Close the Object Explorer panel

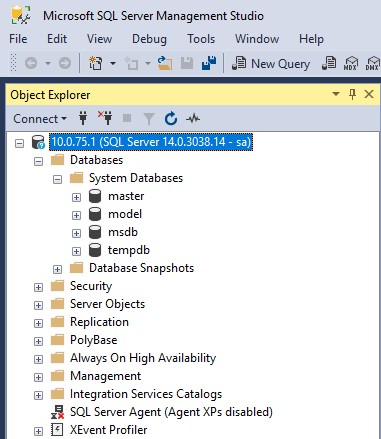369,94
